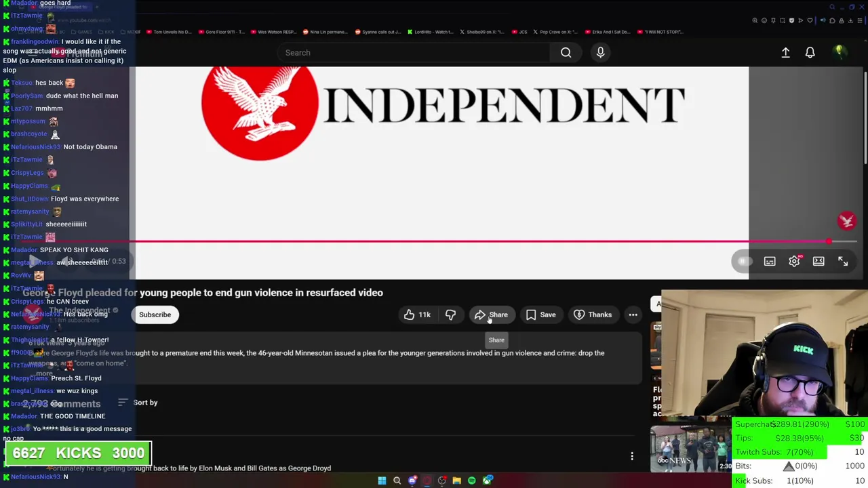The height and width of the screenshot is (488, 868).
Task: Activate voice search microphone icon
Action: pyautogui.click(x=600, y=52)
